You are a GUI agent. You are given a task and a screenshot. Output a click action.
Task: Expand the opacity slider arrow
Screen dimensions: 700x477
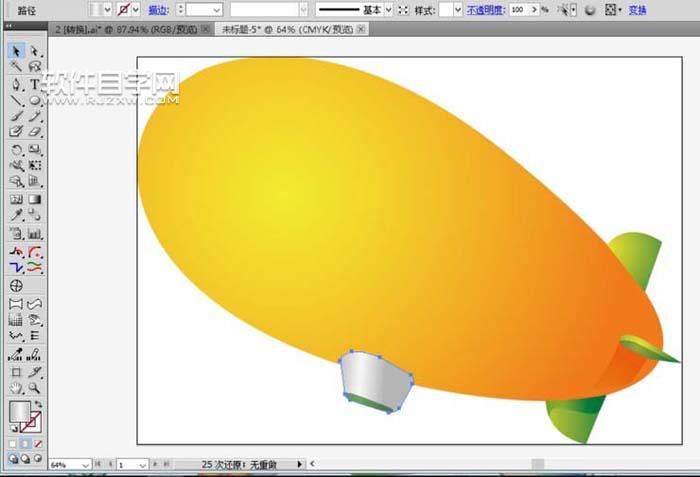pyautogui.click(x=534, y=9)
